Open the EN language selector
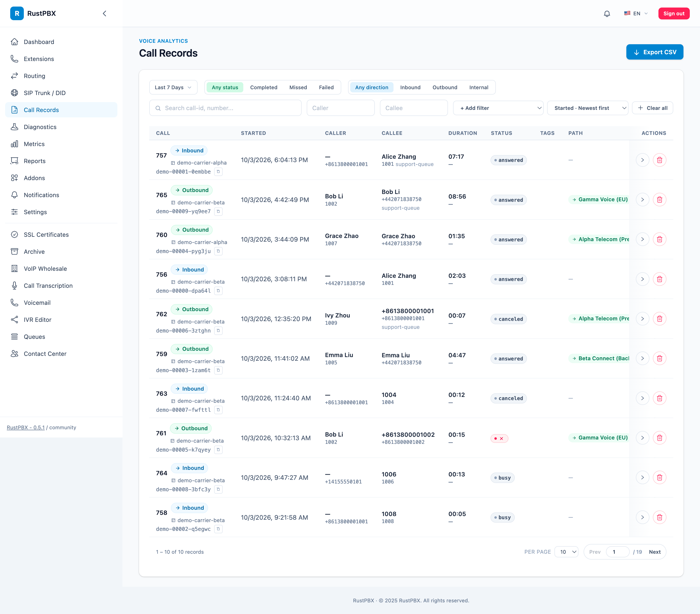Image resolution: width=700 pixels, height=614 pixels. click(x=636, y=13)
